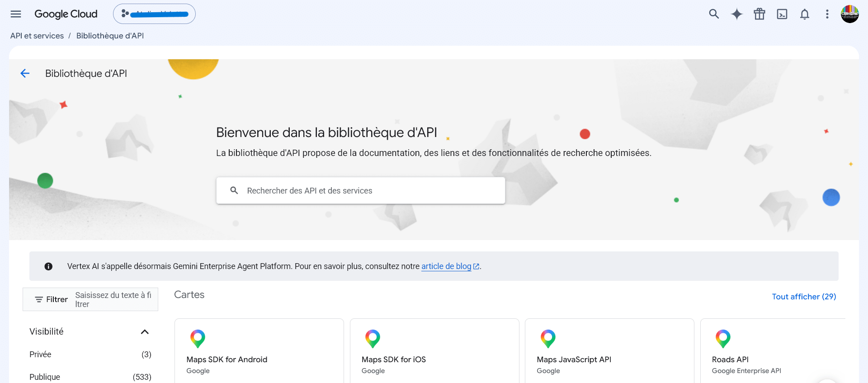Open the main navigation hamburger menu
The image size is (868, 383).
click(x=16, y=14)
